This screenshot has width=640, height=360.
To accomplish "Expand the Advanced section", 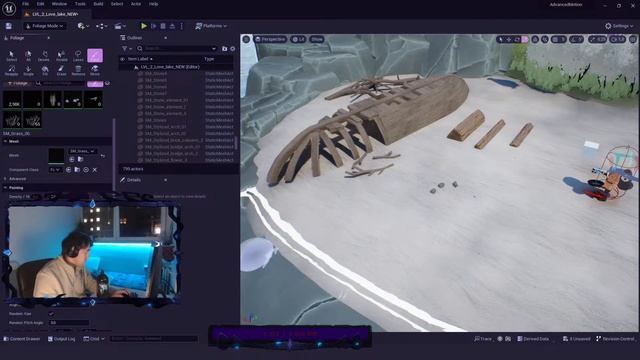I will [x=5, y=179].
